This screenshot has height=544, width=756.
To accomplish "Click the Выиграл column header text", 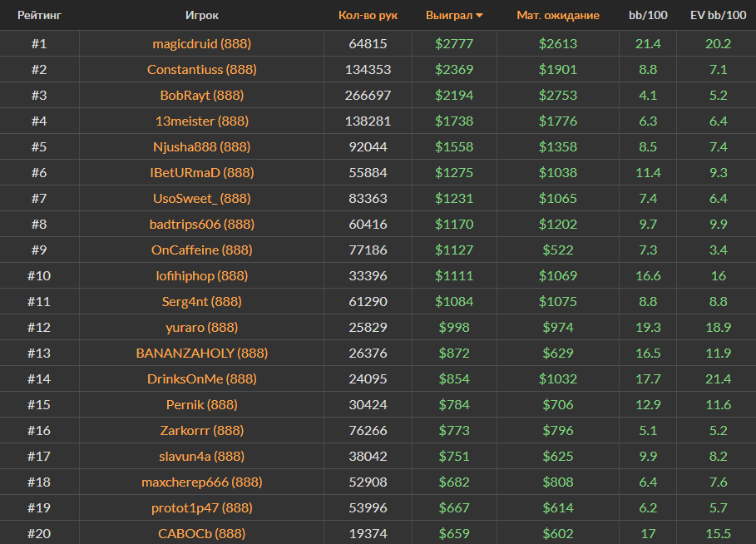I will click(448, 15).
